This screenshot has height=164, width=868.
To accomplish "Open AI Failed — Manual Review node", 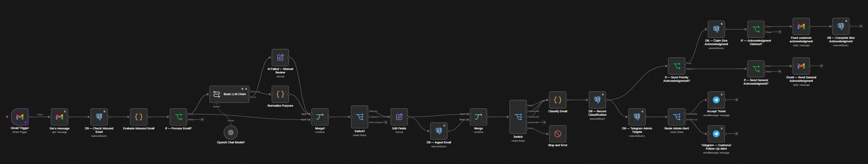I will point(280,57).
